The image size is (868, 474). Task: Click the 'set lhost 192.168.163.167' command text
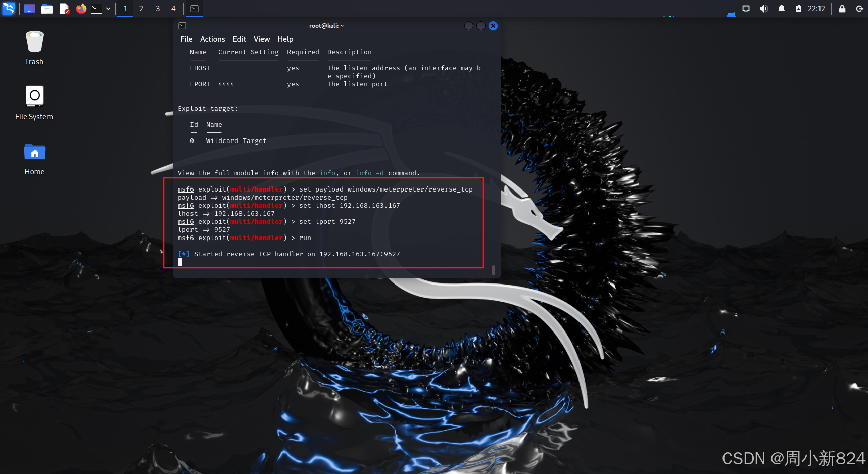tap(350, 206)
